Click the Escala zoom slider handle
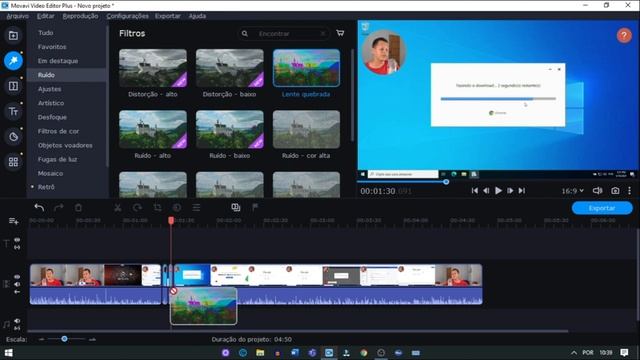Image resolution: width=640 pixels, height=360 pixels. pyautogui.click(x=64, y=339)
